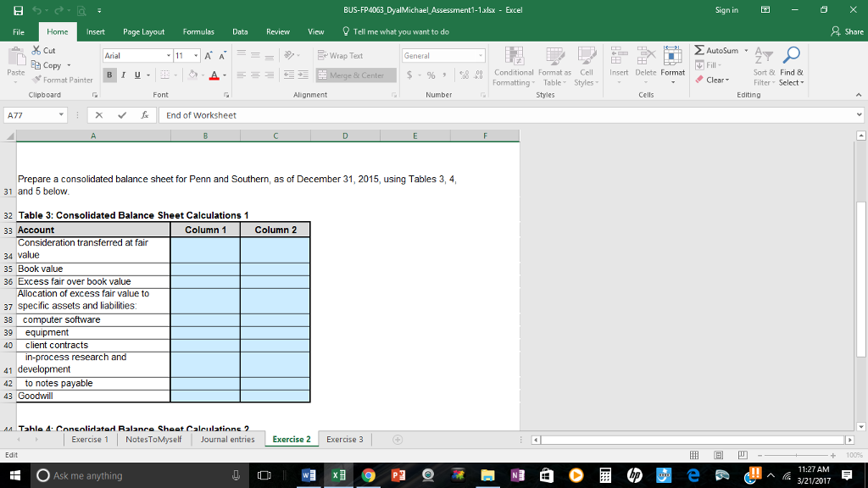Increase decimal places
This screenshot has width=868, height=488.
[465, 75]
